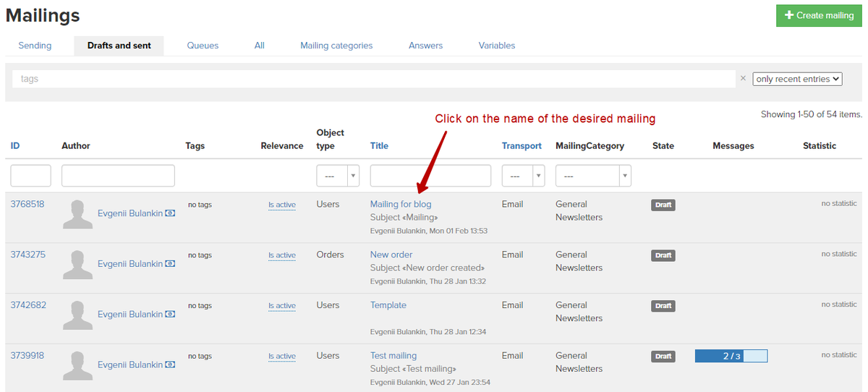This screenshot has height=392, width=868.
Task: Open the "Mailing for blog" mailing link
Action: pyautogui.click(x=401, y=204)
